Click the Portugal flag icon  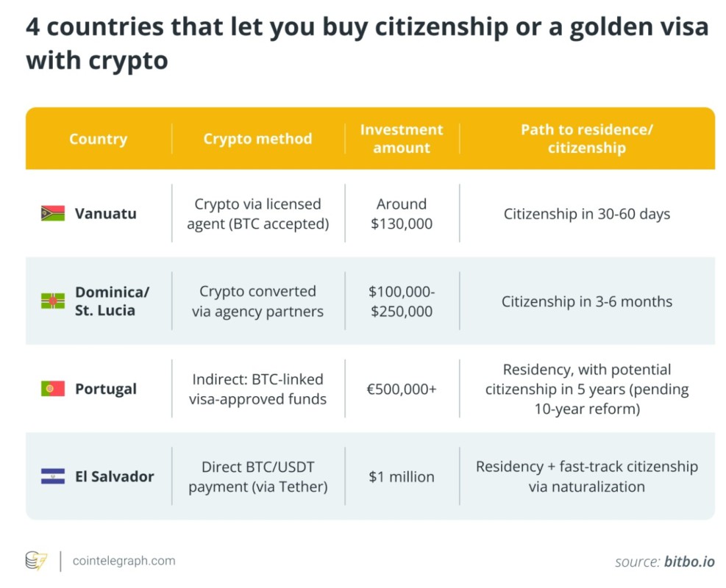pyautogui.click(x=53, y=389)
